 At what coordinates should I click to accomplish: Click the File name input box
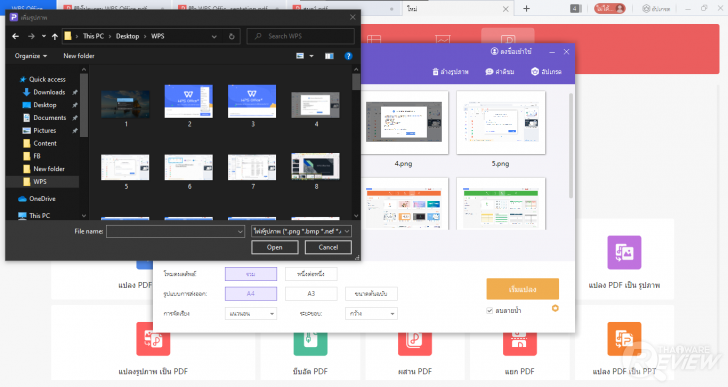(176, 231)
